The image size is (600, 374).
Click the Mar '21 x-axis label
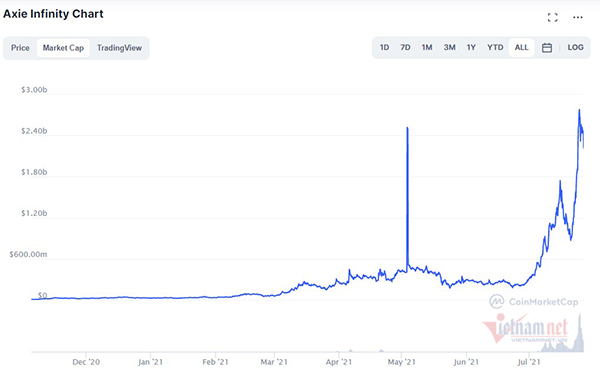[274, 362]
